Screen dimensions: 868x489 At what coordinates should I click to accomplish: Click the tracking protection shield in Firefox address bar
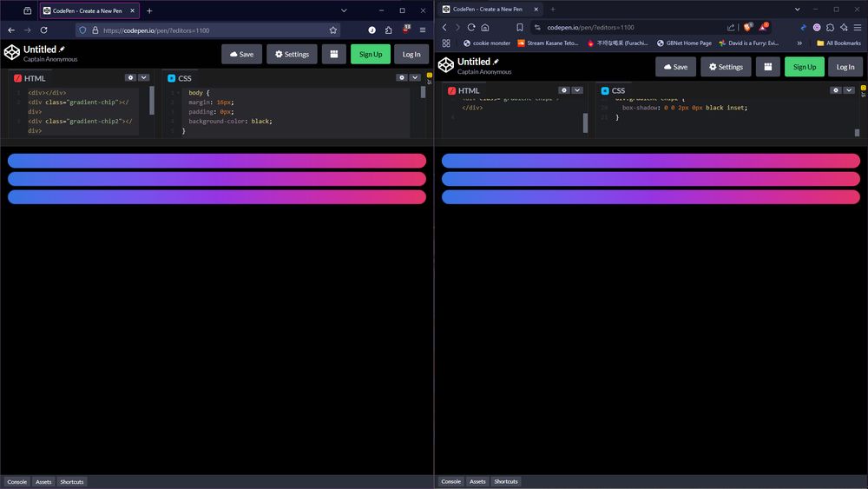[82, 30]
